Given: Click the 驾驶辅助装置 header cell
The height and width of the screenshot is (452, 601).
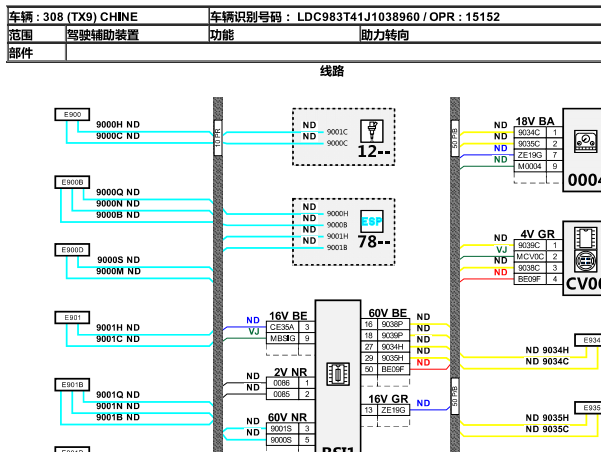Looking at the screenshot, I should pyautogui.click(x=137, y=35).
